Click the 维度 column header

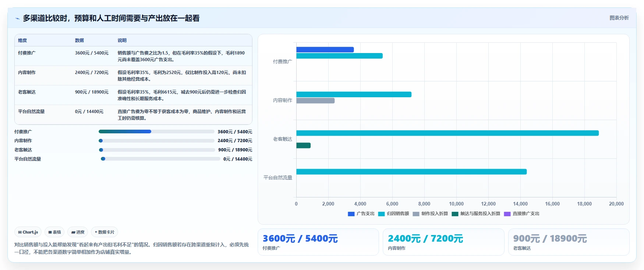click(22, 41)
